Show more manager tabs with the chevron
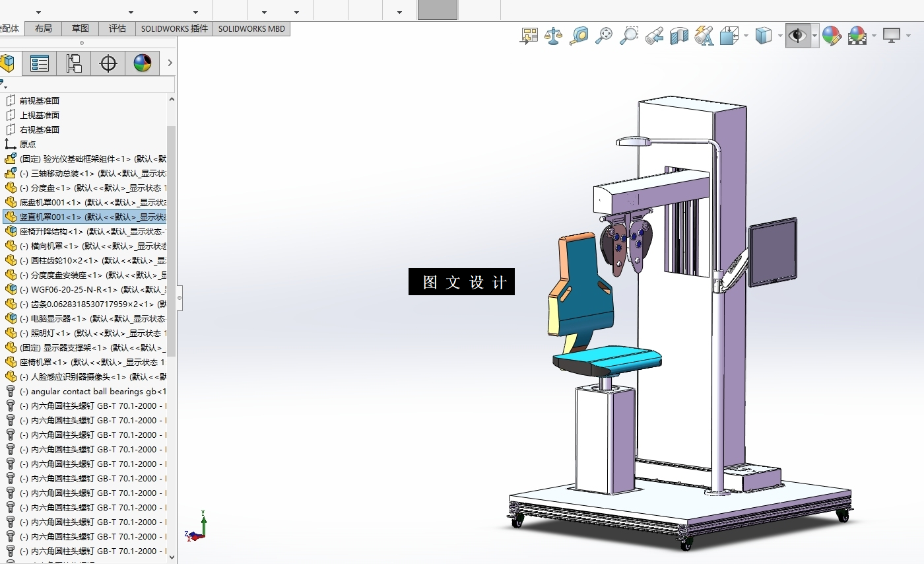This screenshot has width=924, height=564. (170, 63)
